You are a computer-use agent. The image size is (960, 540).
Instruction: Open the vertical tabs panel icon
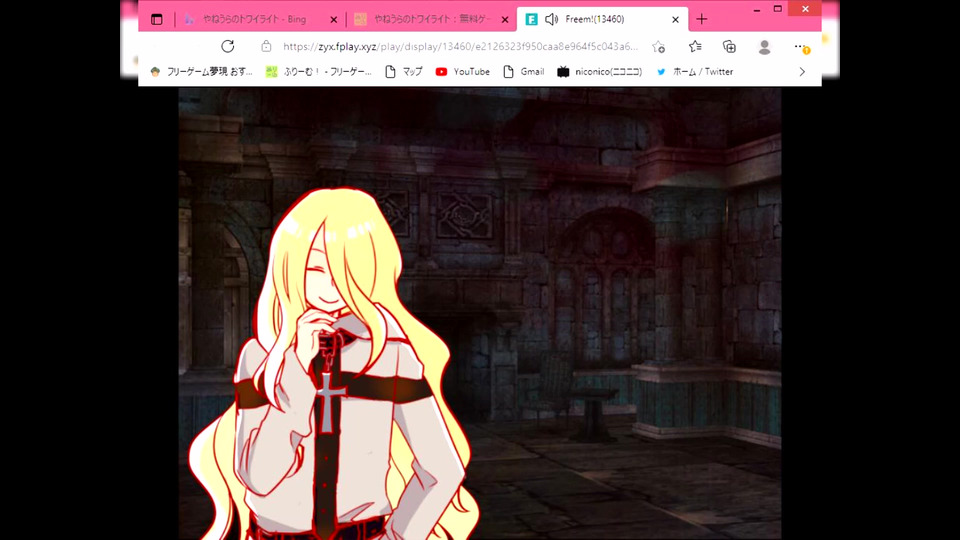(x=157, y=20)
